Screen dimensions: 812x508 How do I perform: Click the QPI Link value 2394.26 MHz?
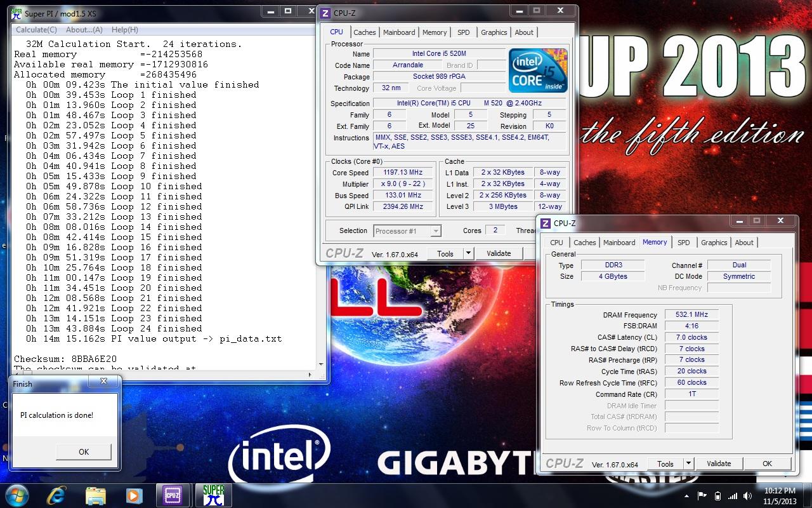tap(403, 207)
